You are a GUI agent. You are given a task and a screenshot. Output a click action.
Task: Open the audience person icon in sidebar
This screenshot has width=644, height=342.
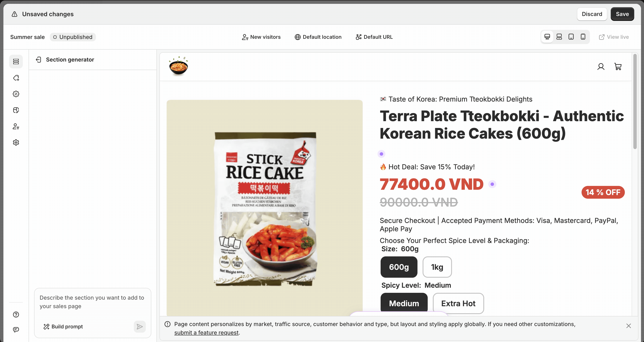pos(16,126)
